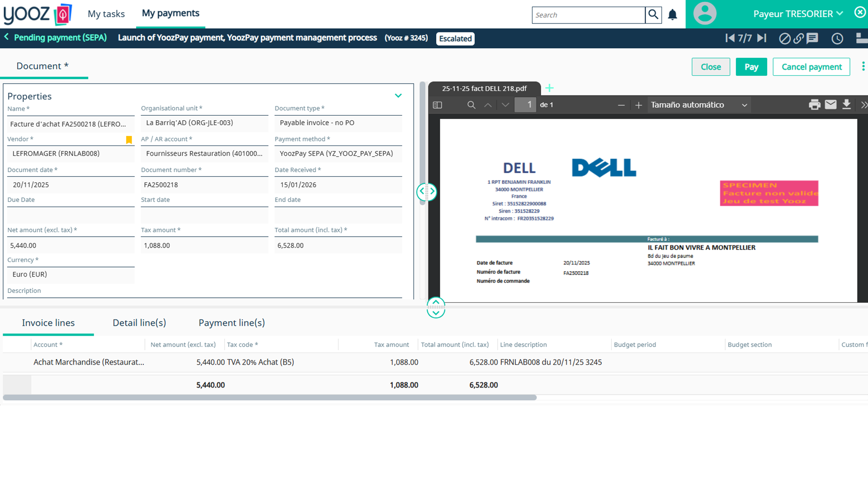Click the Cancel payment button
This screenshot has height=488, width=868.
pyautogui.click(x=811, y=67)
